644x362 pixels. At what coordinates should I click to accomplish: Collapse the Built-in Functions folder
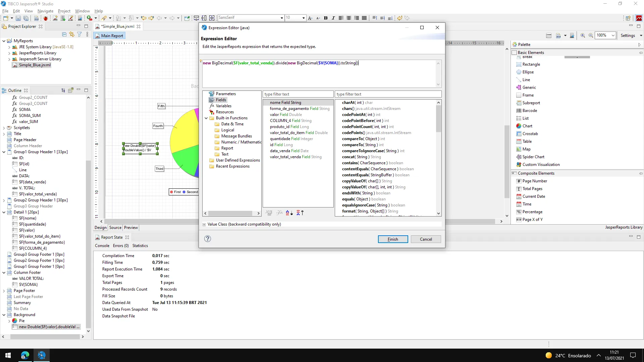point(206,118)
